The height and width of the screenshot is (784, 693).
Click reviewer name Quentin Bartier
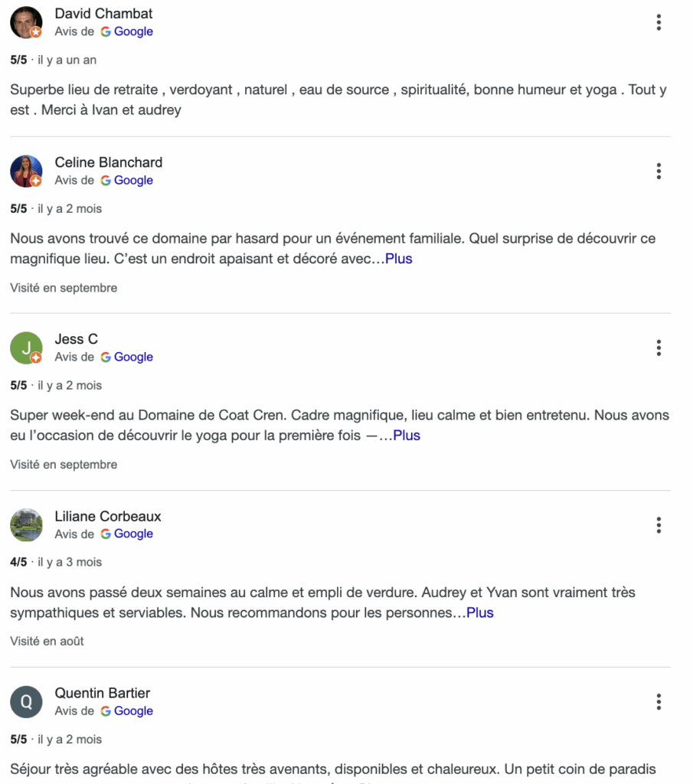102,693
